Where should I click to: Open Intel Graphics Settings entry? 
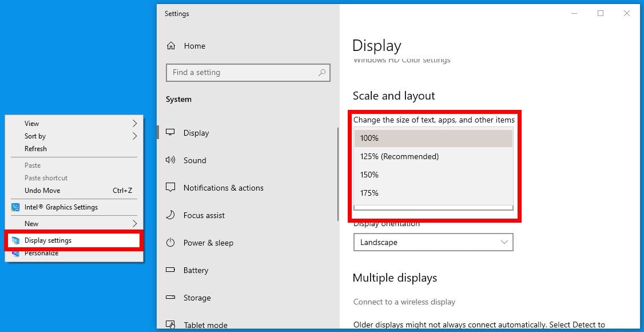[61, 207]
